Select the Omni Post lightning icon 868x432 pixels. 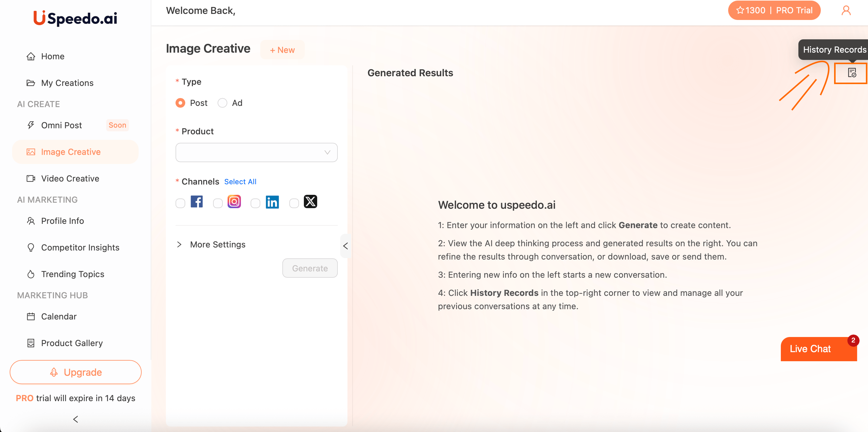(31, 125)
